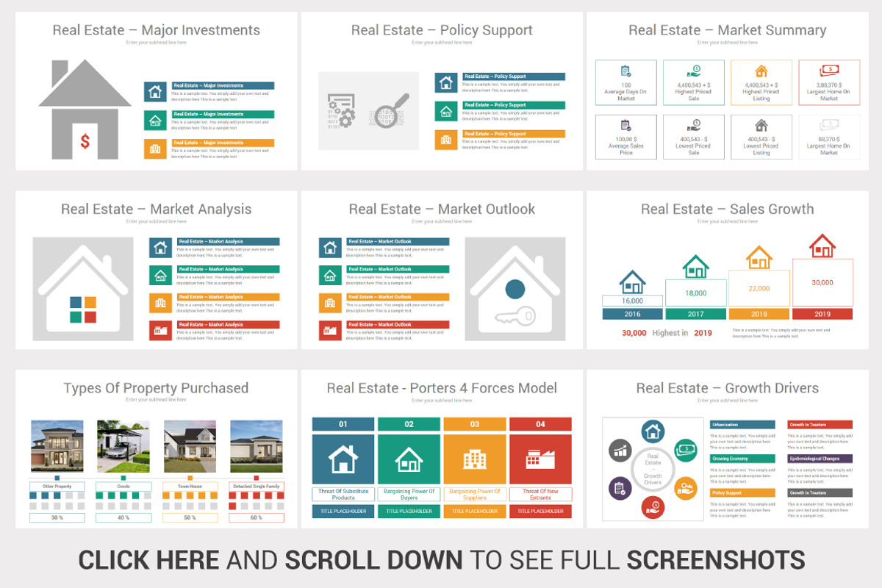Screen dimensions: 882x588
Task: Click the 2016 year label bar
Action: click(632, 314)
